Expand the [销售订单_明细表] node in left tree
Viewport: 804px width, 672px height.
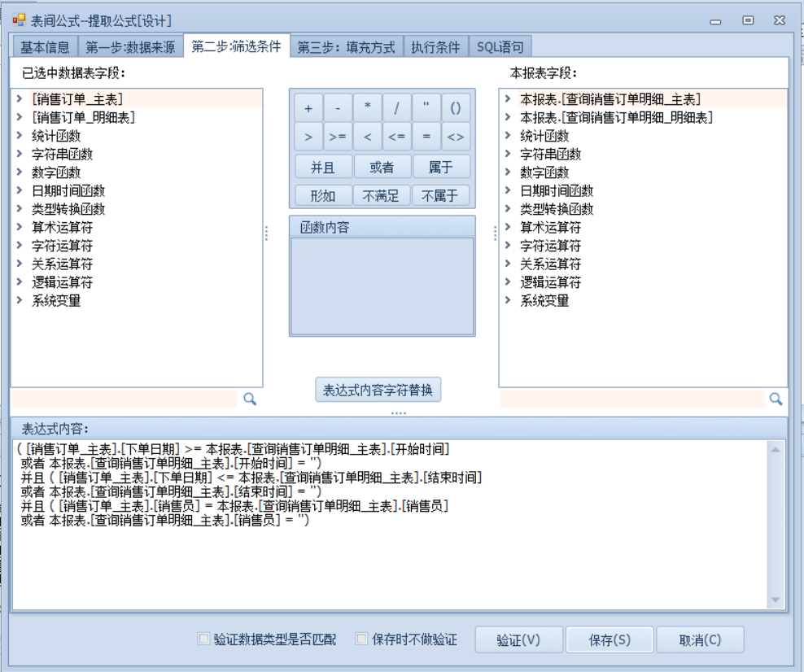tap(19, 117)
